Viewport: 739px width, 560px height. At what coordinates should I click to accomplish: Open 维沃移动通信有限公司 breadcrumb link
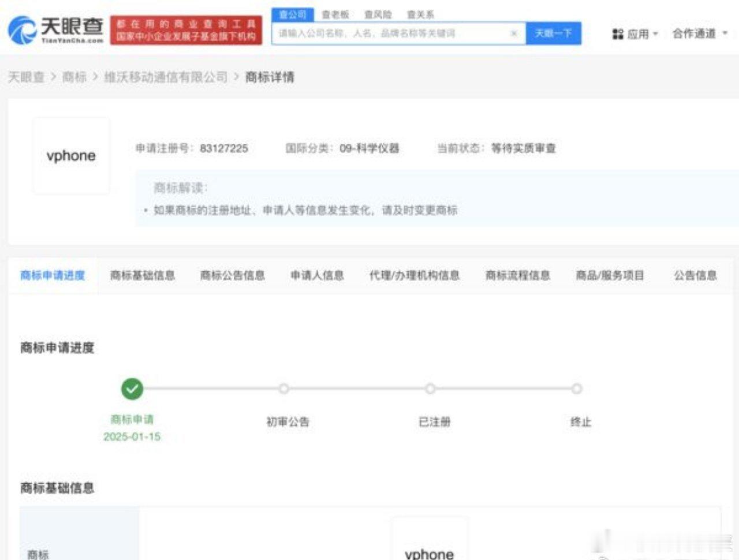pyautogui.click(x=166, y=77)
